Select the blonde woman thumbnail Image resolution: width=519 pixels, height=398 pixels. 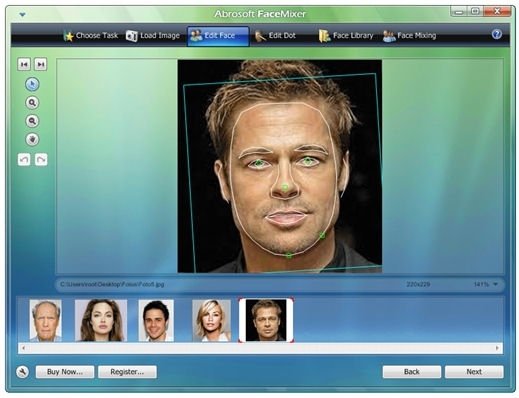click(x=211, y=320)
